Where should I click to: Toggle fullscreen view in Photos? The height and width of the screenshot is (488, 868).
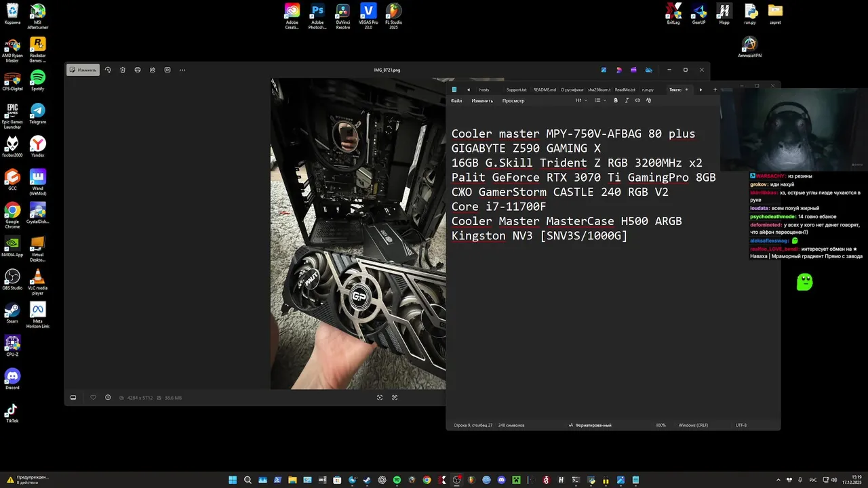click(394, 398)
